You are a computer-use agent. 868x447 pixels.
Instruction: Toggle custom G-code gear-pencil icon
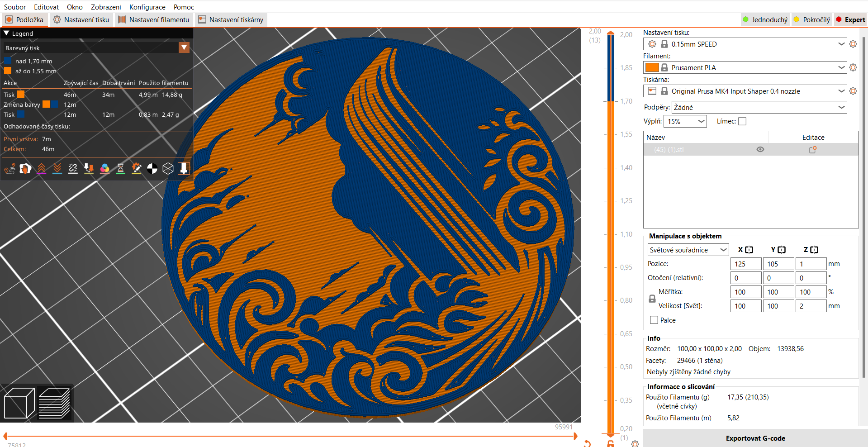click(136, 169)
